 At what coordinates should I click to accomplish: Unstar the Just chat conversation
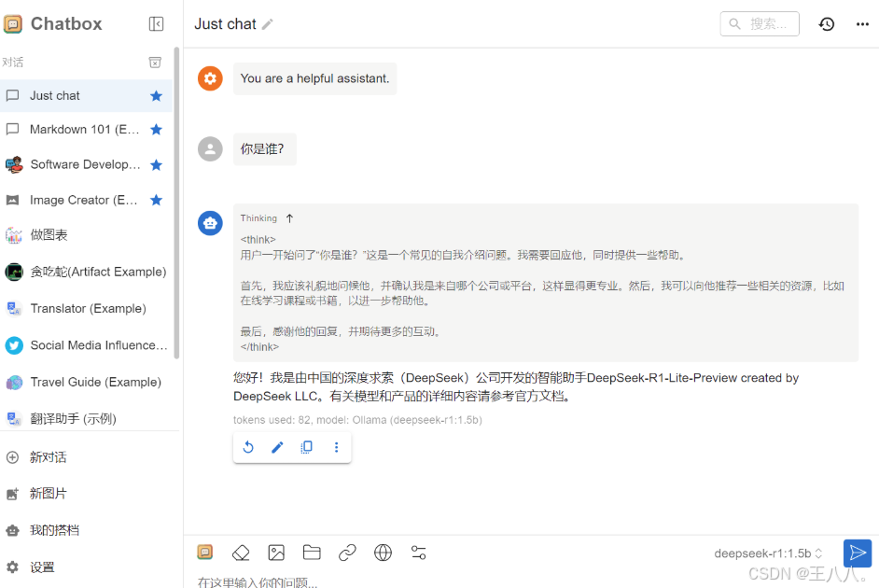click(156, 96)
